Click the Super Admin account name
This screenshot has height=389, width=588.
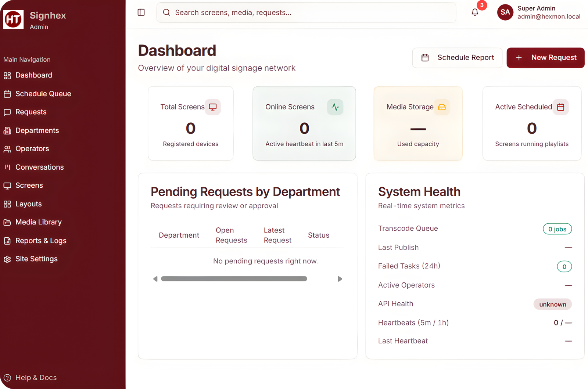coord(536,8)
